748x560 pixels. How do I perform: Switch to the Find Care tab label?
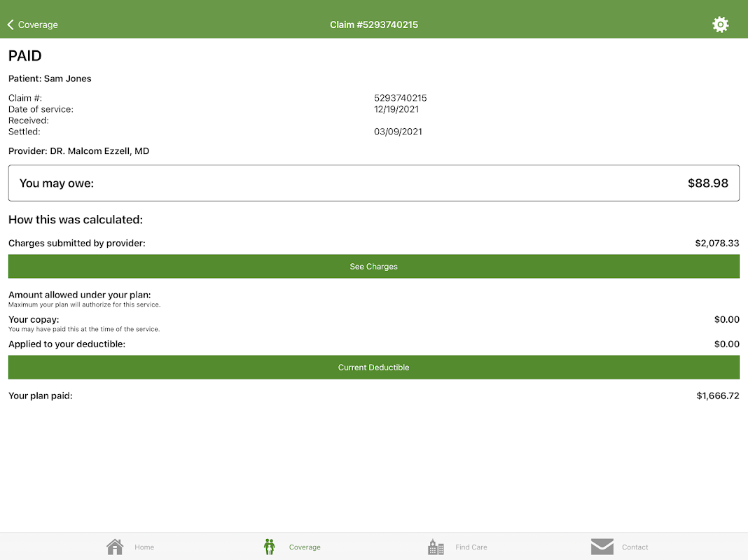click(471, 547)
